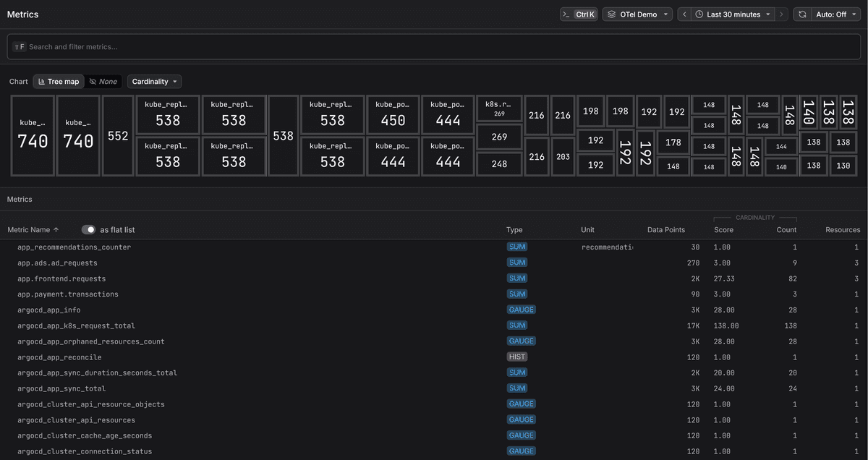
Task: Open argocd_app_orphaned_resources_count metric row
Action: pyautogui.click(x=434, y=341)
